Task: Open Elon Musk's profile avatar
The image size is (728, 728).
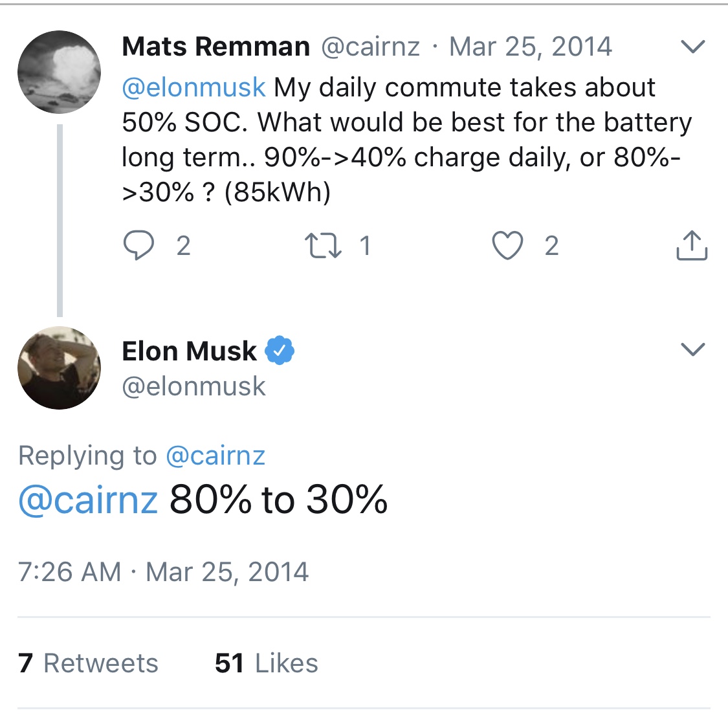Action: [x=60, y=368]
